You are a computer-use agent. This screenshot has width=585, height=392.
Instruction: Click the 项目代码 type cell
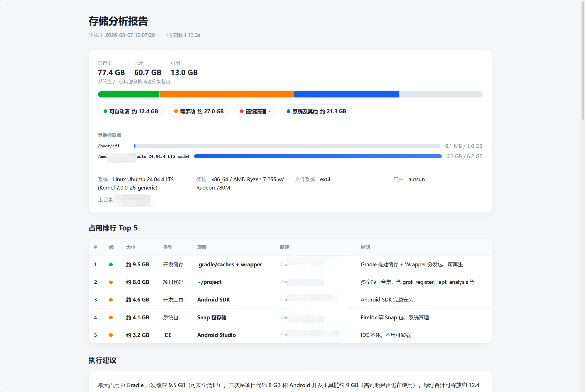point(173,282)
